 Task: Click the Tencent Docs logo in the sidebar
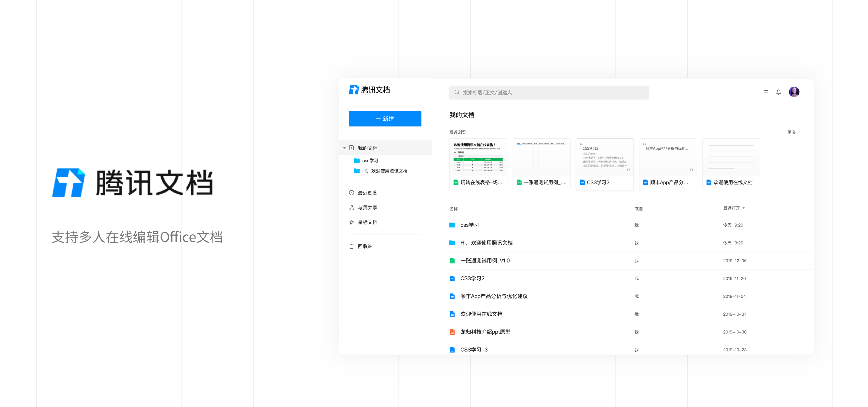369,90
